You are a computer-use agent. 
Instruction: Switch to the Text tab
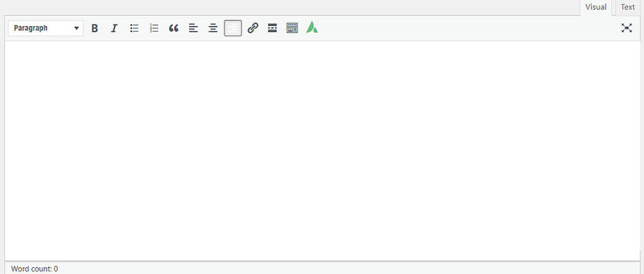tap(628, 8)
